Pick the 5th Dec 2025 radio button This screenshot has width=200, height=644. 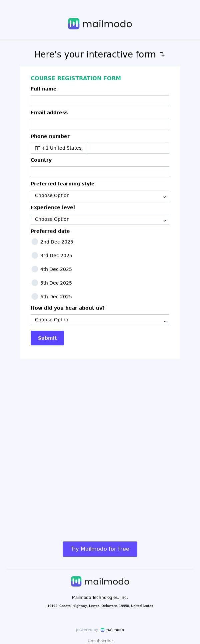35,283
